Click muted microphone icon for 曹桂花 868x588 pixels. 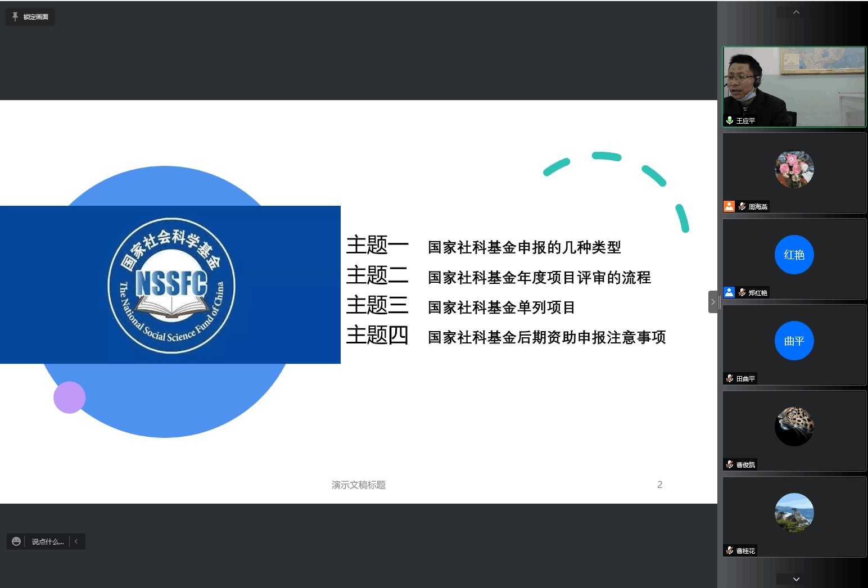pyautogui.click(x=730, y=550)
